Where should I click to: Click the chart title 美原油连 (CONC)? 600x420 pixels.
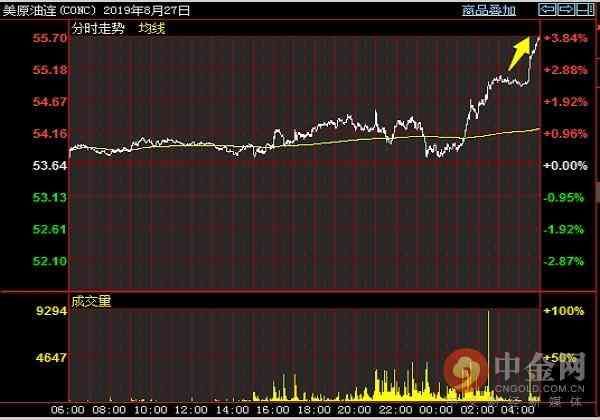coord(49,10)
